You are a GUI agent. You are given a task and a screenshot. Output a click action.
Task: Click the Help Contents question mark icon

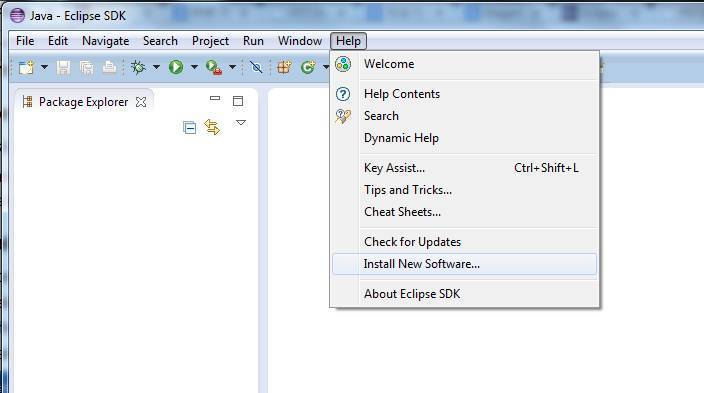click(343, 94)
